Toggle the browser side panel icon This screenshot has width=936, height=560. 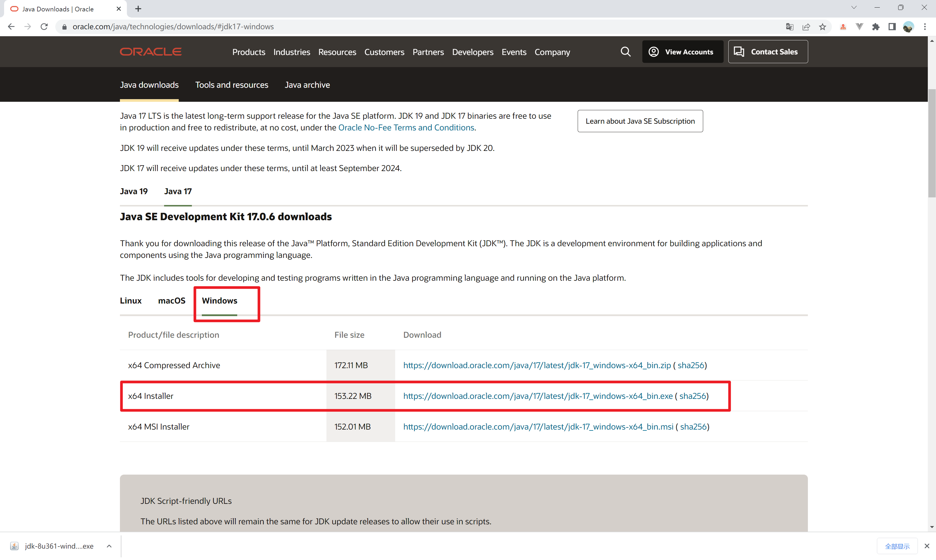point(892,27)
